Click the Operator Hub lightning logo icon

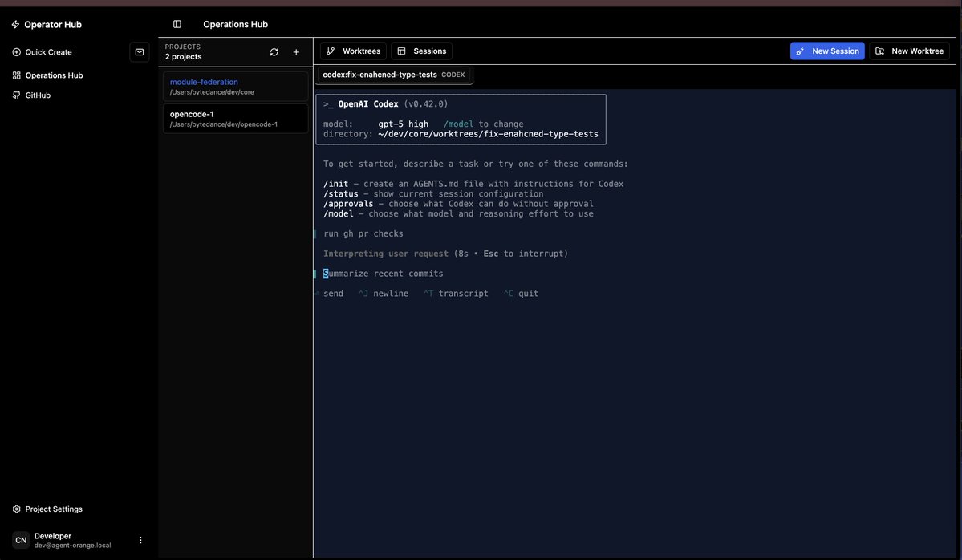pyautogui.click(x=15, y=25)
